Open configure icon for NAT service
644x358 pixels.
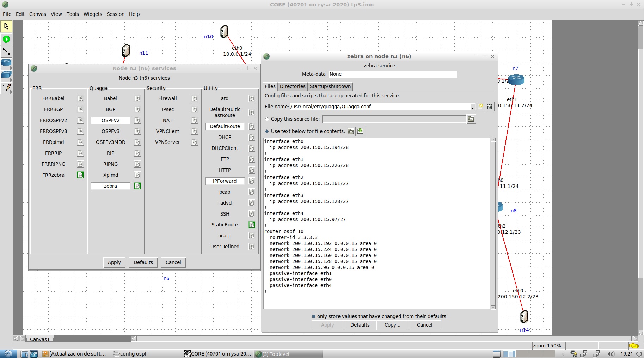[x=195, y=121]
